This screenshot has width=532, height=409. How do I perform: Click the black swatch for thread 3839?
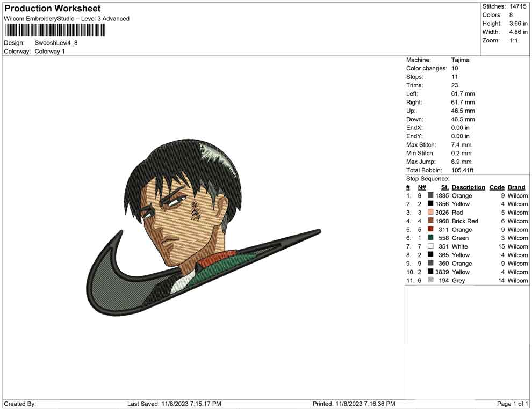[x=430, y=272]
